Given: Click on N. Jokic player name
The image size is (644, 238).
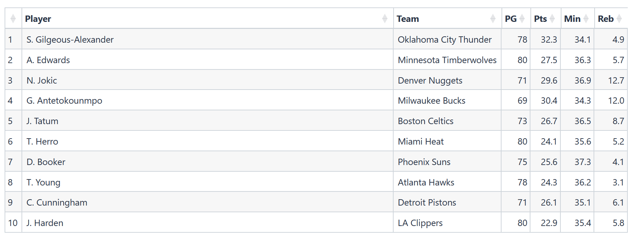Looking at the screenshot, I should [42, 81].
